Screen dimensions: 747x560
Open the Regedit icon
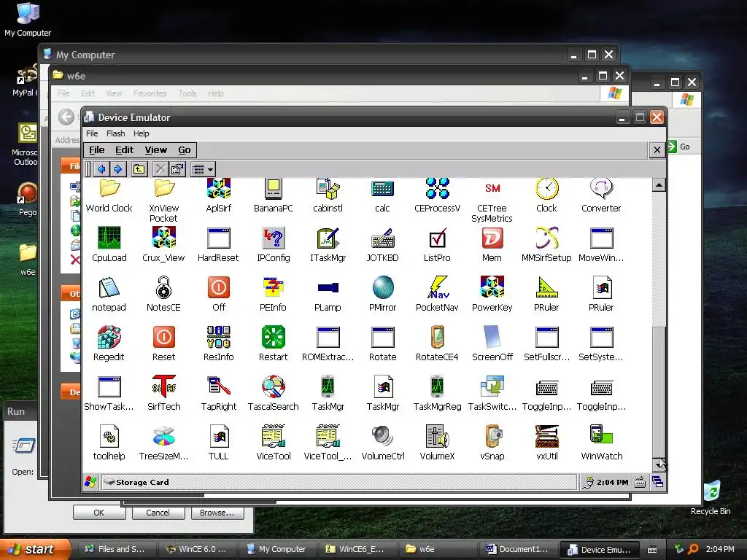point(109,337)
